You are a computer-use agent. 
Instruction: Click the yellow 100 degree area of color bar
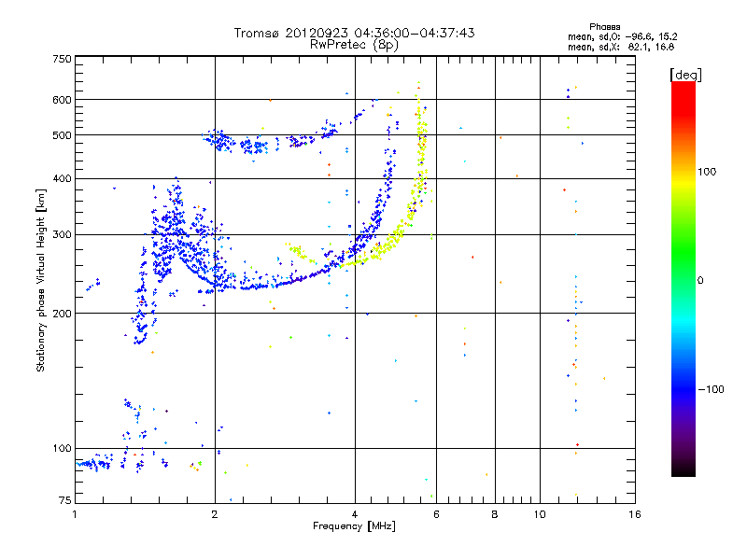coord(684,172)
